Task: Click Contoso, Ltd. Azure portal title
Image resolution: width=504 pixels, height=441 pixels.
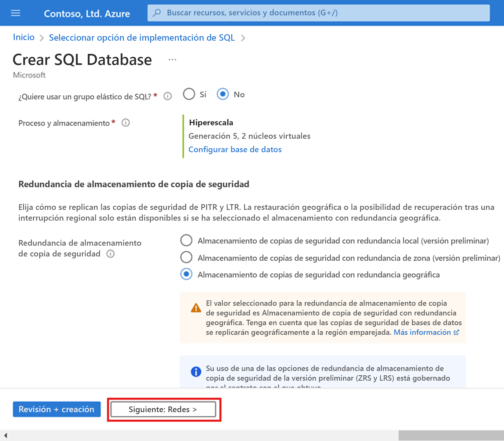Action: point(87,13)
